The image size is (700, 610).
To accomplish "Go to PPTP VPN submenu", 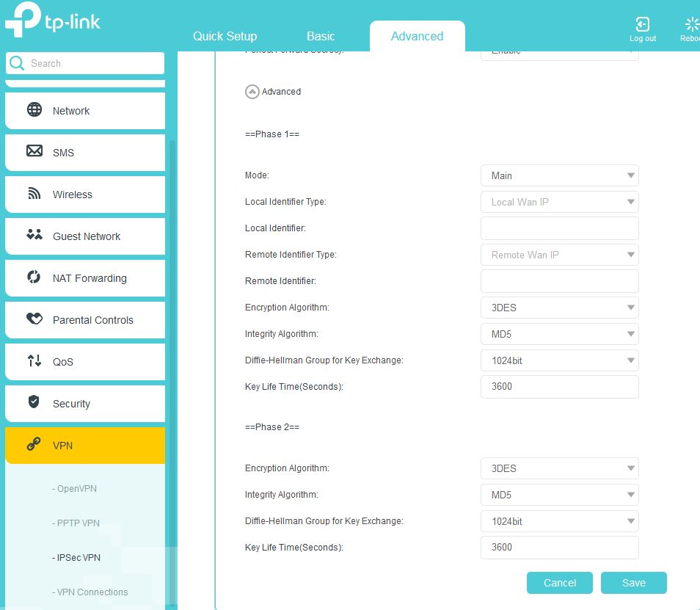I will (x=76, y=523).
